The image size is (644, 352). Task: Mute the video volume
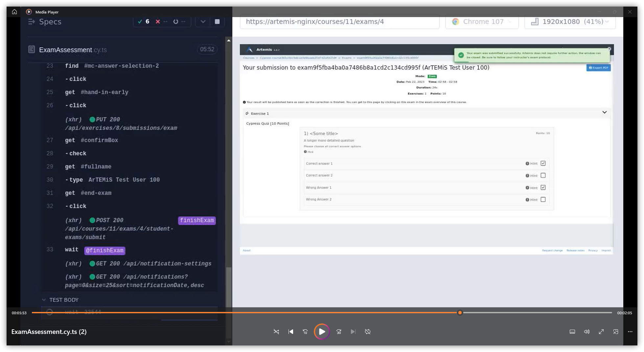[x=587, y=332]
